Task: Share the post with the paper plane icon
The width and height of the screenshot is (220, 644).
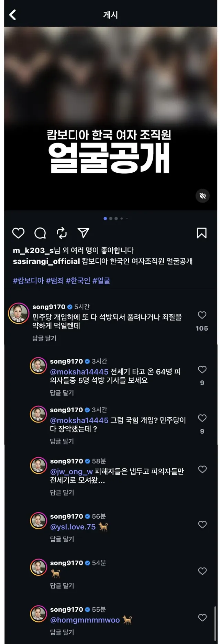Action: 84,233
